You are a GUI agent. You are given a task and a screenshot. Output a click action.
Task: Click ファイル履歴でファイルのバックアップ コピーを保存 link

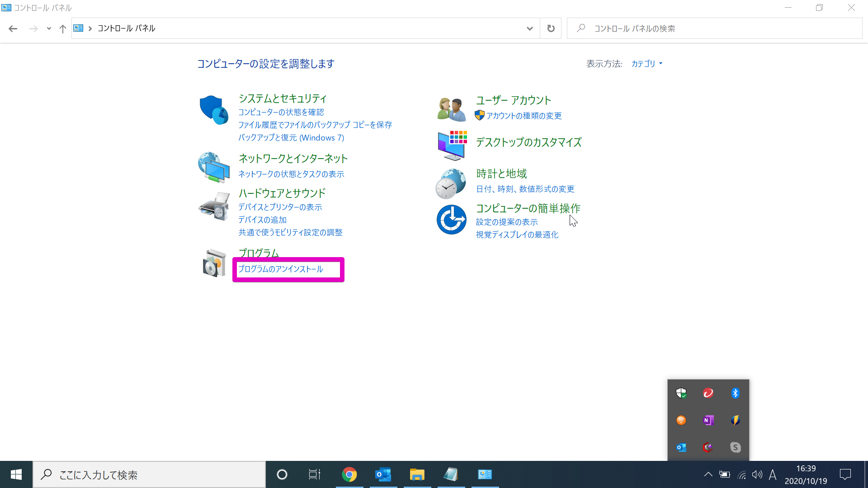(315, 125)
